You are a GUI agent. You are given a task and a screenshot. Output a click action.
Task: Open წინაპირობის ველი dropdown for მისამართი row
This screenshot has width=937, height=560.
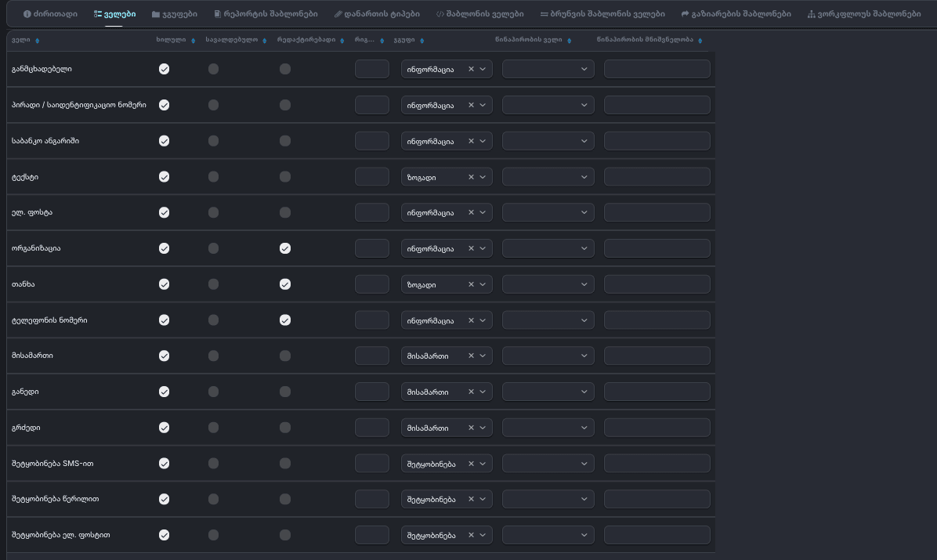[548, 356]
